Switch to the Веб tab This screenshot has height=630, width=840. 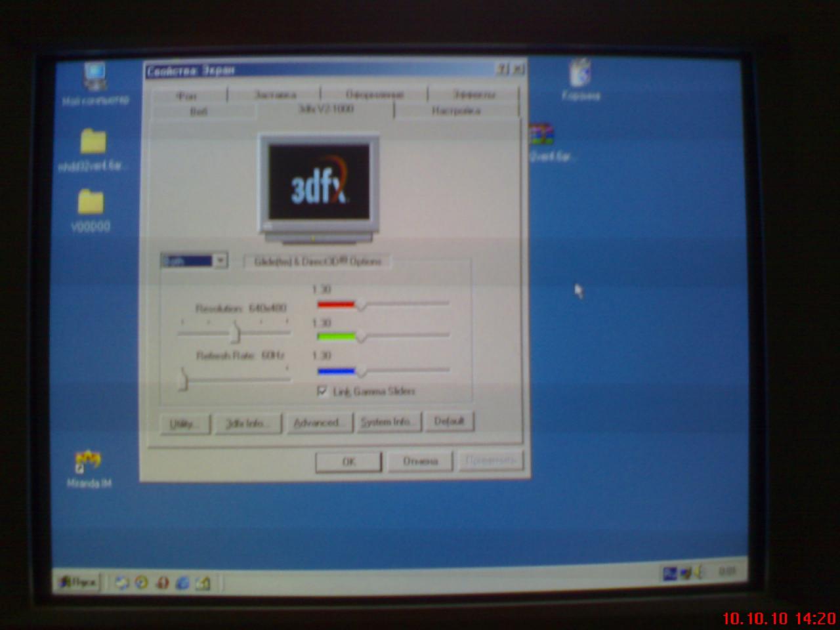click(x=199, y=112)
